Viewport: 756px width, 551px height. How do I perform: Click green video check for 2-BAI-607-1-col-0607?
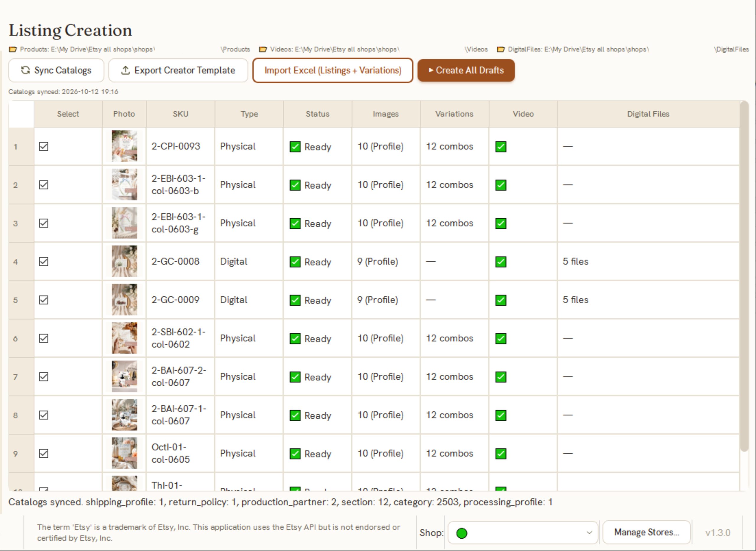click(501, 415)
